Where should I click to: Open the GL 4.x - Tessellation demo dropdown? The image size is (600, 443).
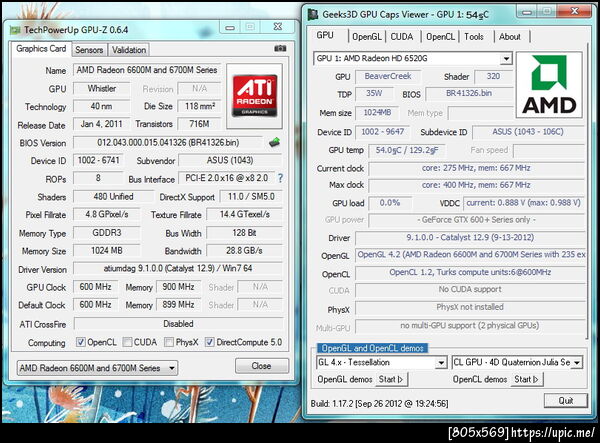pos(382,362)
